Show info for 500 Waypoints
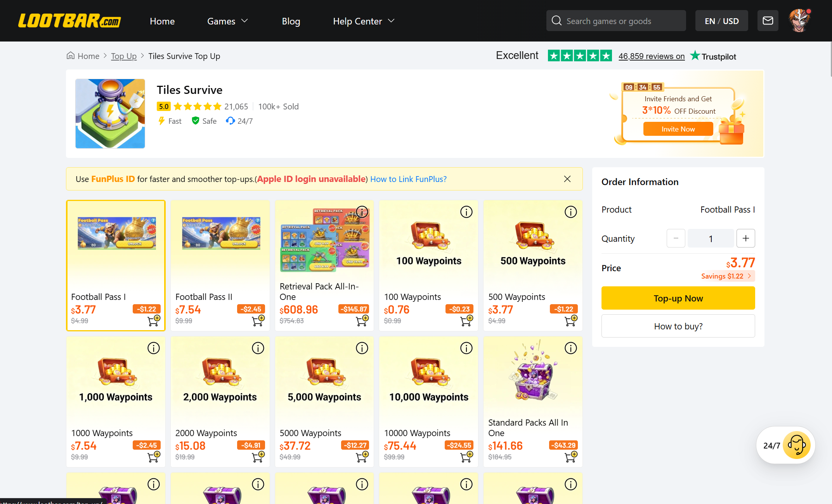Screen dimensions: 832x504 570,212
